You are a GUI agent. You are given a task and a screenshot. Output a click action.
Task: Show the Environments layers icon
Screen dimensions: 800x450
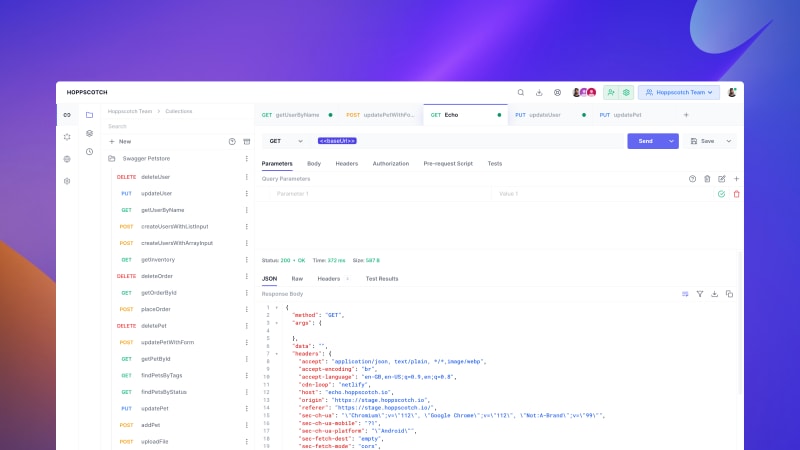[x=89, y=133]
